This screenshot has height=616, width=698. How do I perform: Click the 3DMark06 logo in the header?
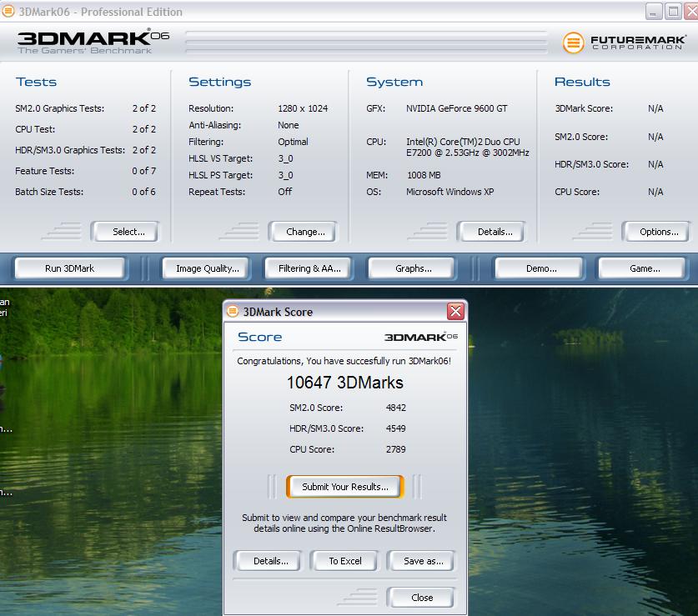click(x=93, y=42)
